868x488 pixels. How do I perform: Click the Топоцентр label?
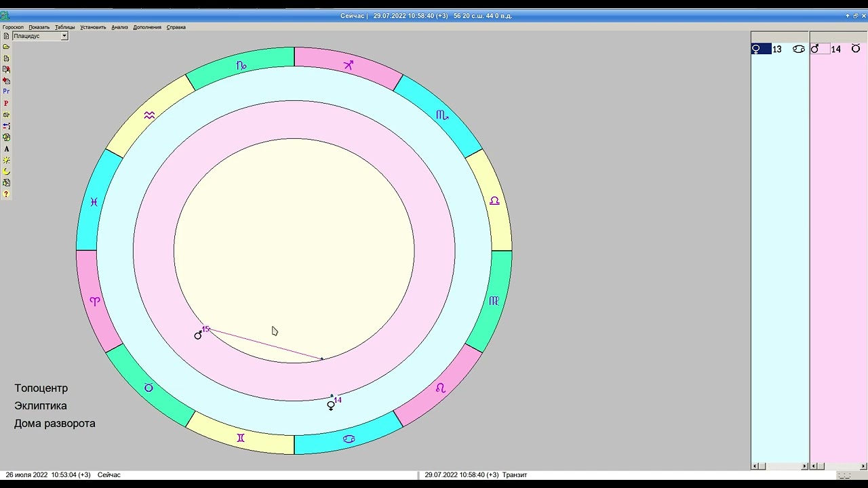tap(41, 388)
